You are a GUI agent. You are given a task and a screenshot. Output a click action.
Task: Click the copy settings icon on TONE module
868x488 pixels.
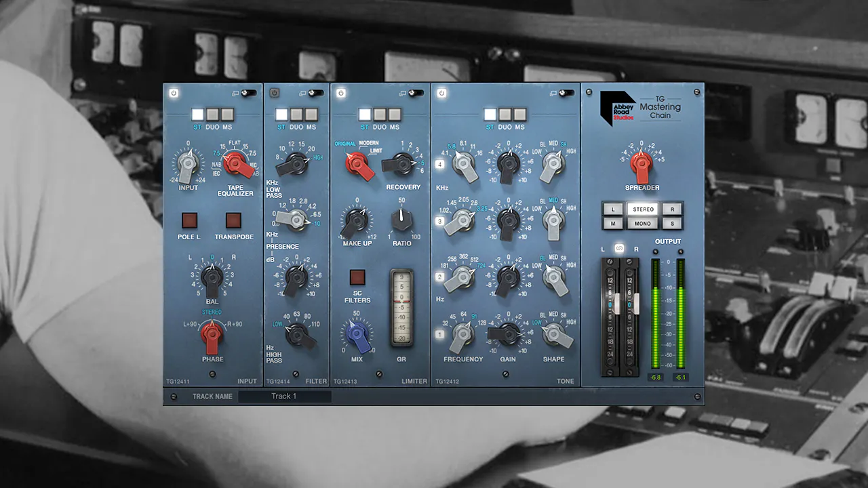554,93
